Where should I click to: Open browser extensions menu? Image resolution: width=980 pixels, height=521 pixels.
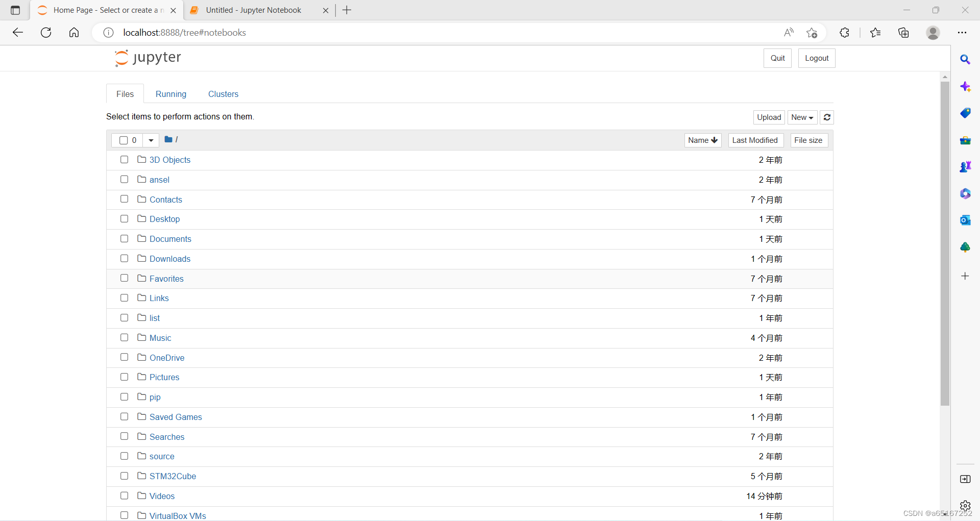click(844, 33)
